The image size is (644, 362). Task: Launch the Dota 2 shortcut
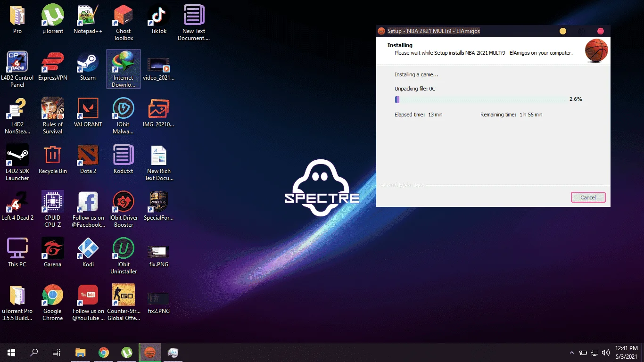pos(88,159)
